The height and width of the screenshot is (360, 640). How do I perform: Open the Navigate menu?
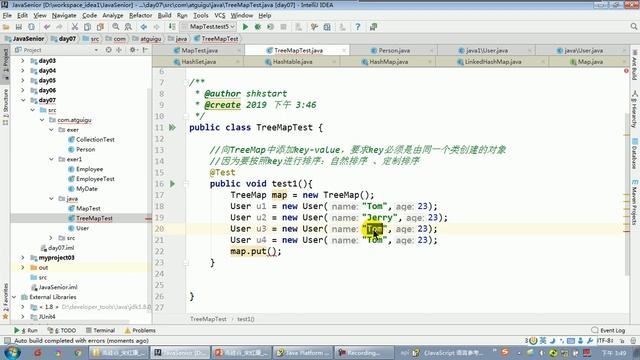click(64, 16)
